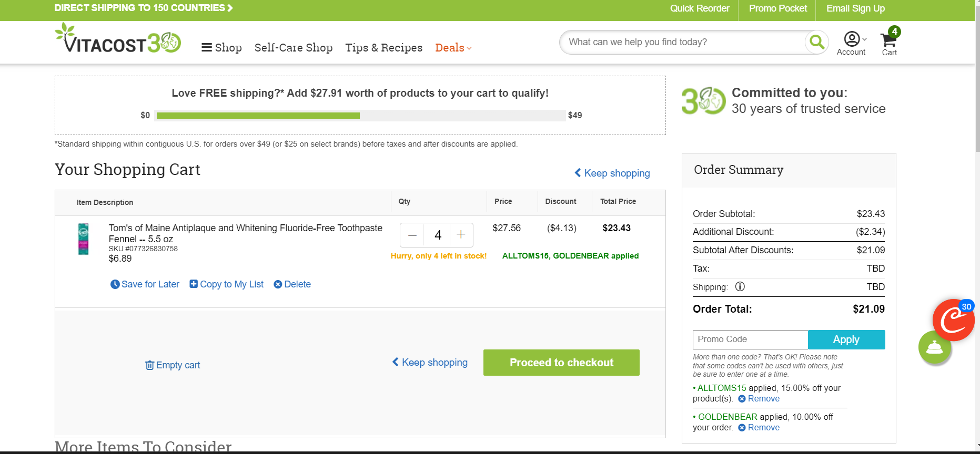Open Promo Pocket link
Screen dimensions: 980x454
tap(778, 8)
